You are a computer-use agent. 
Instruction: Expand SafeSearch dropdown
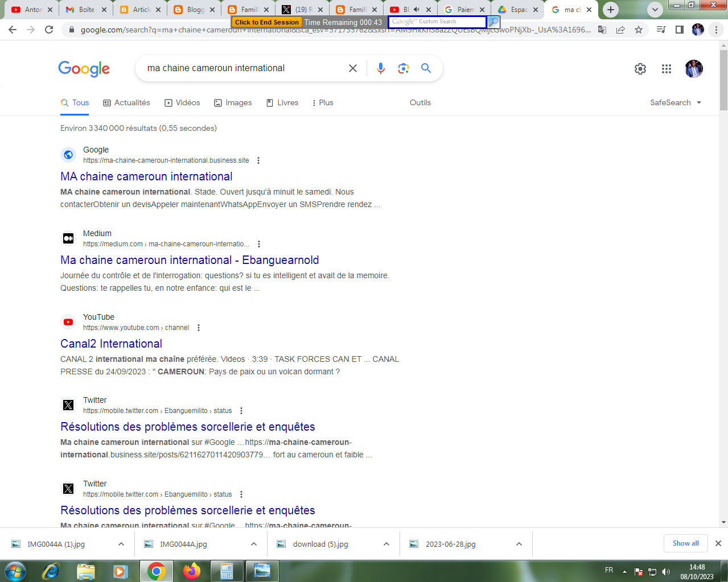coord(676,102)
